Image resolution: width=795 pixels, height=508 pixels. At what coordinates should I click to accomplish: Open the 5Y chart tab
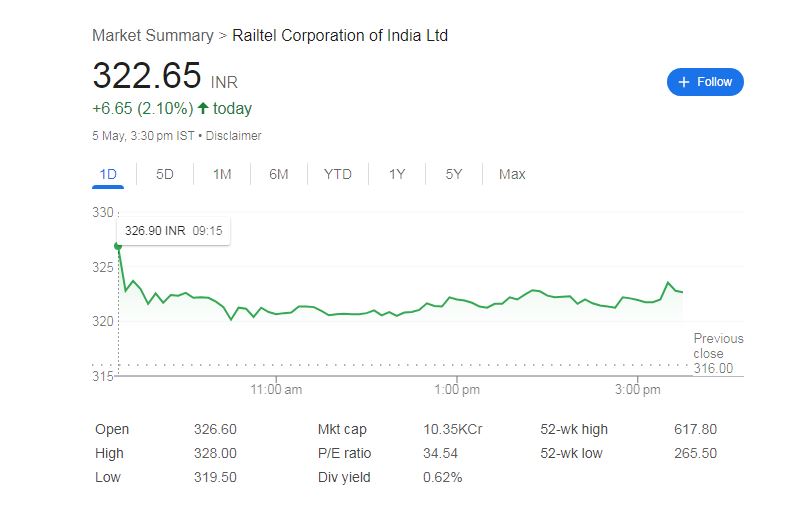[454, 174]
